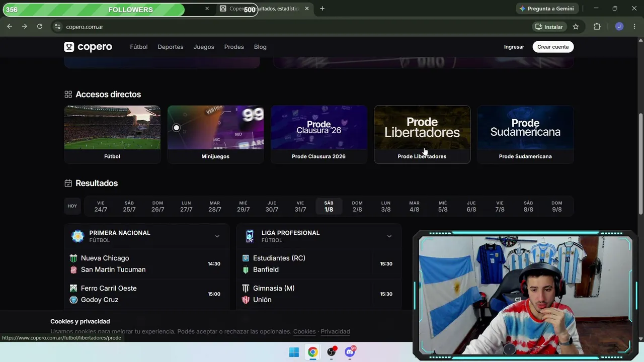Click the Ferro Carril Oeste team crest
The width and height of the screenshot is (644, 362).
click(x=73, y=289)
